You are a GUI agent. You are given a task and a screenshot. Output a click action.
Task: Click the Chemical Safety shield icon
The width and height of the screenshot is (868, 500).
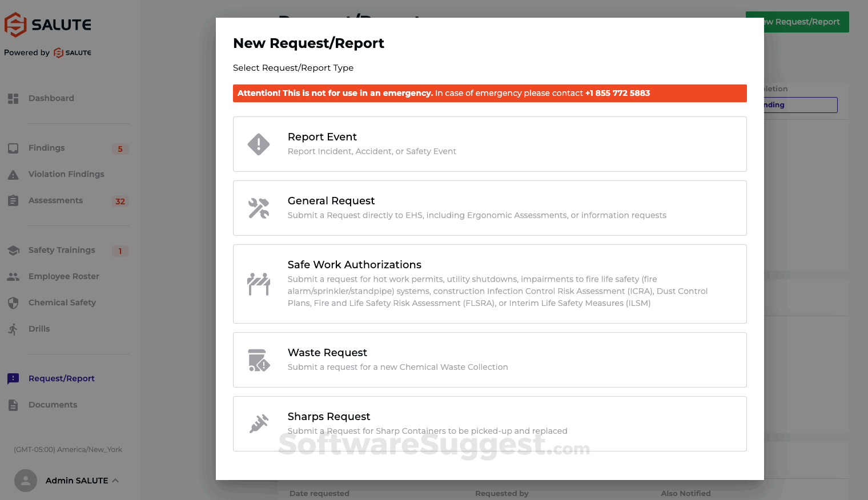tap(13, 303)
